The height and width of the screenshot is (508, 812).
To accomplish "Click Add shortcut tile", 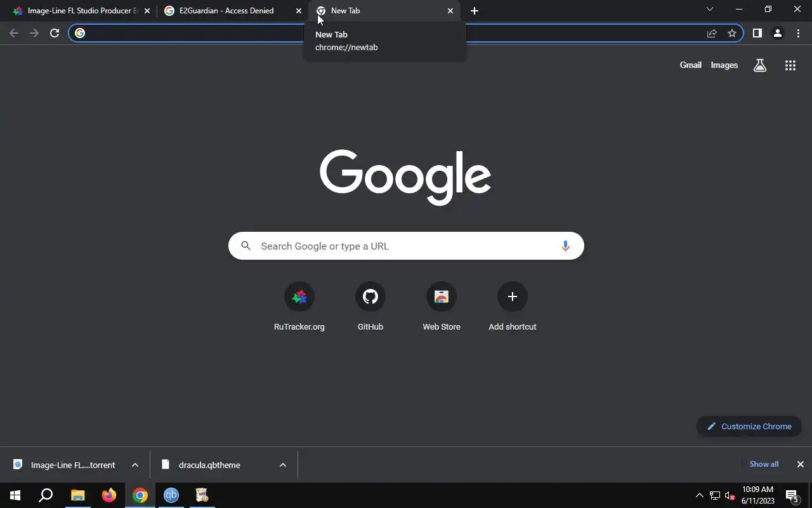I will 513,307.
